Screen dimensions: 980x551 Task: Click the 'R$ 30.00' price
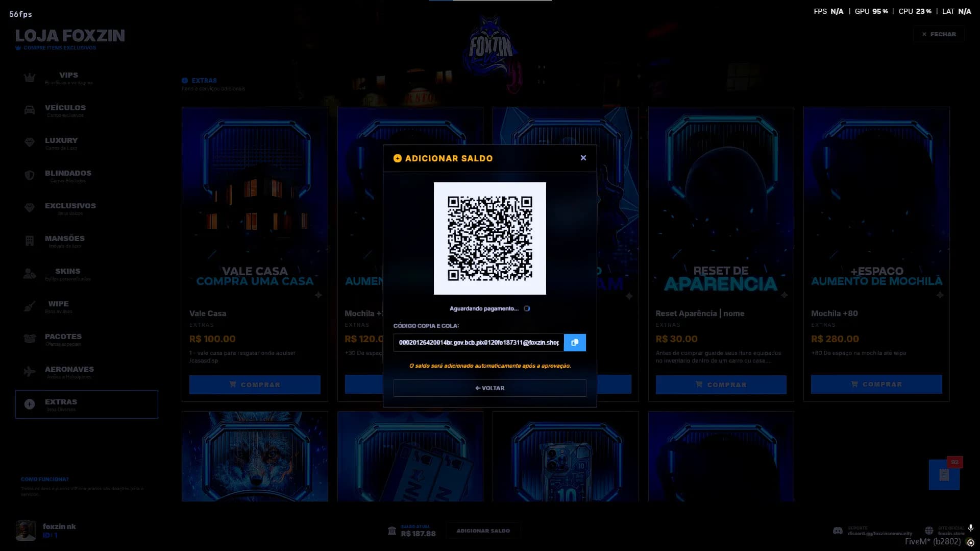pos(676,339)
